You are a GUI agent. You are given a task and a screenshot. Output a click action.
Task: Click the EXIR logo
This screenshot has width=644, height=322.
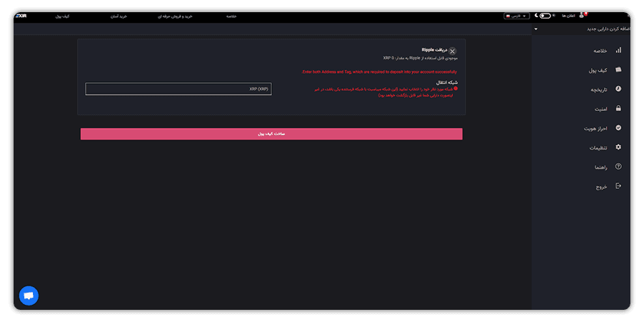click(x=21, y=16)
